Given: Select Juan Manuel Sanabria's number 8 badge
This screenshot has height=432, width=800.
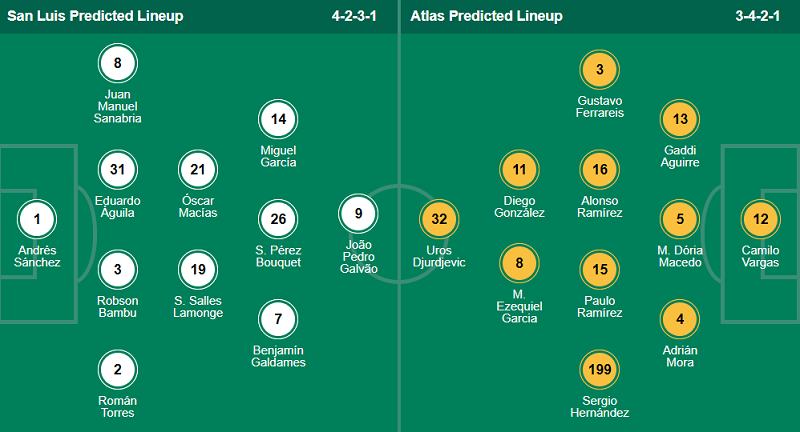Looking at the screenshot, I should [x=118, y=65].
